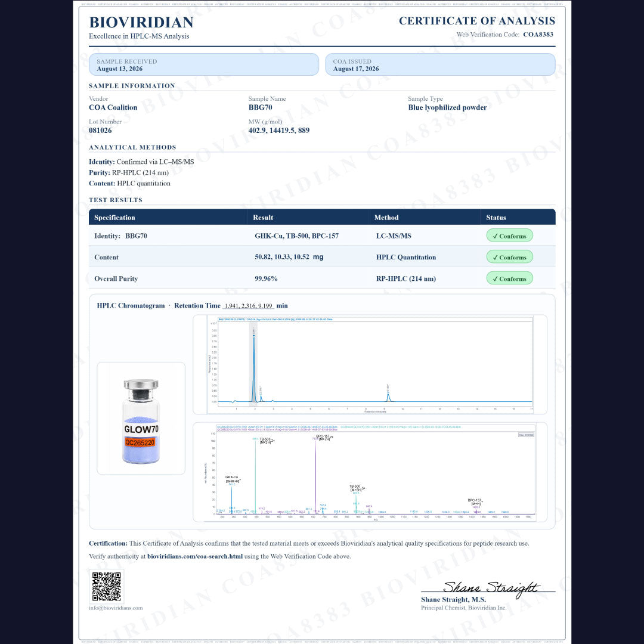Viewport: 644px width, 644px height.
Task: Click the COA Issued date August 17, 2026
Action: [x=355, y=69]
